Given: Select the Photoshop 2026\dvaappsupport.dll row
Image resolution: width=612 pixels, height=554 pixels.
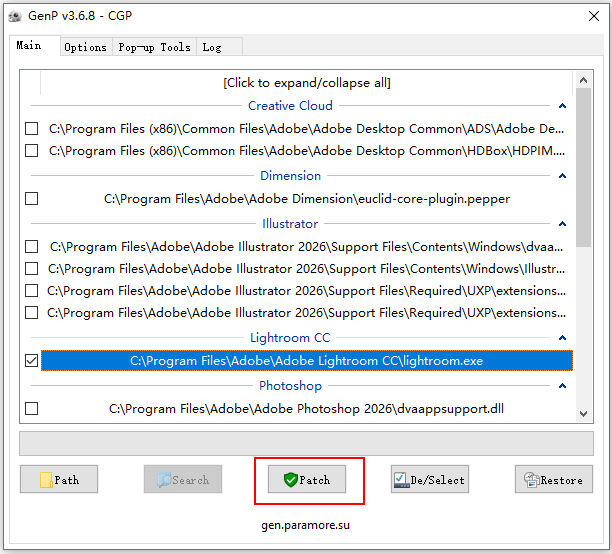Looking at the screenshot, I should [x=307, y=409].
